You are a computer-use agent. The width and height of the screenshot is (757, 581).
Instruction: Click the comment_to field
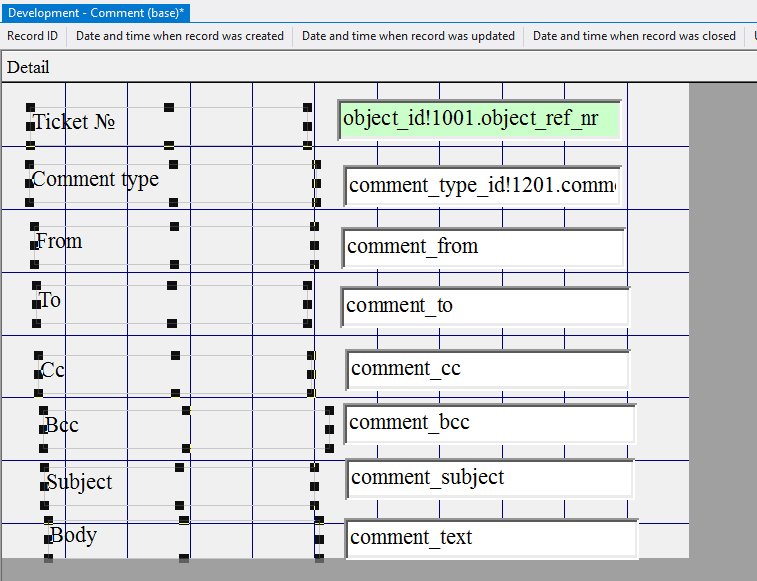[x=484, y=306]
